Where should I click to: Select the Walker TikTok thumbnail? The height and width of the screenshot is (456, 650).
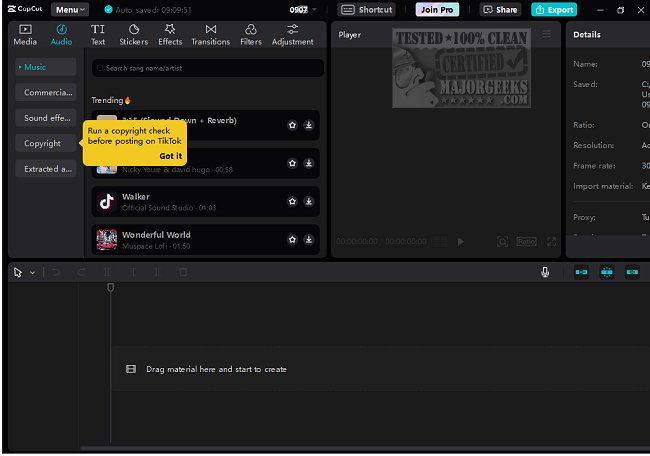(107, 201)
